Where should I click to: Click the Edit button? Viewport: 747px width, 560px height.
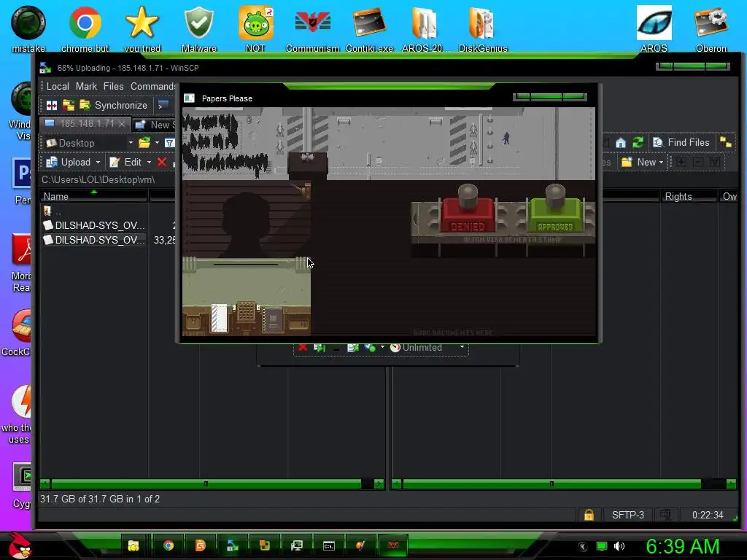[125, 162]
